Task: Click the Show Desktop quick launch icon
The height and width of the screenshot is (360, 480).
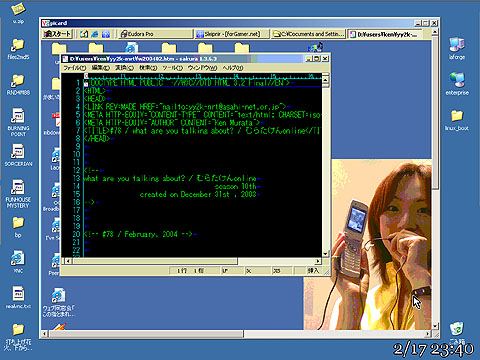Action: coord(84,34)
